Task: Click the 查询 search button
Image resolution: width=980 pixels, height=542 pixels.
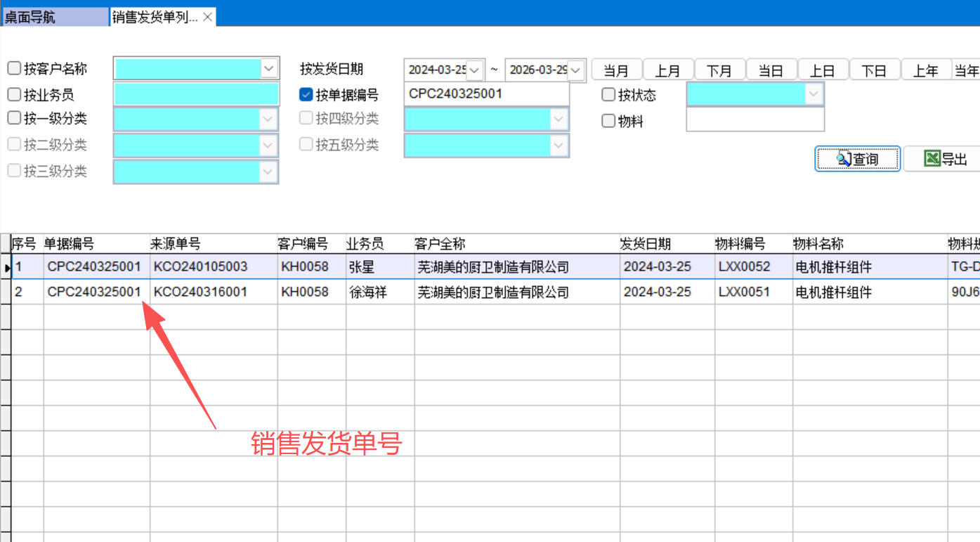Action: (857, 160)
